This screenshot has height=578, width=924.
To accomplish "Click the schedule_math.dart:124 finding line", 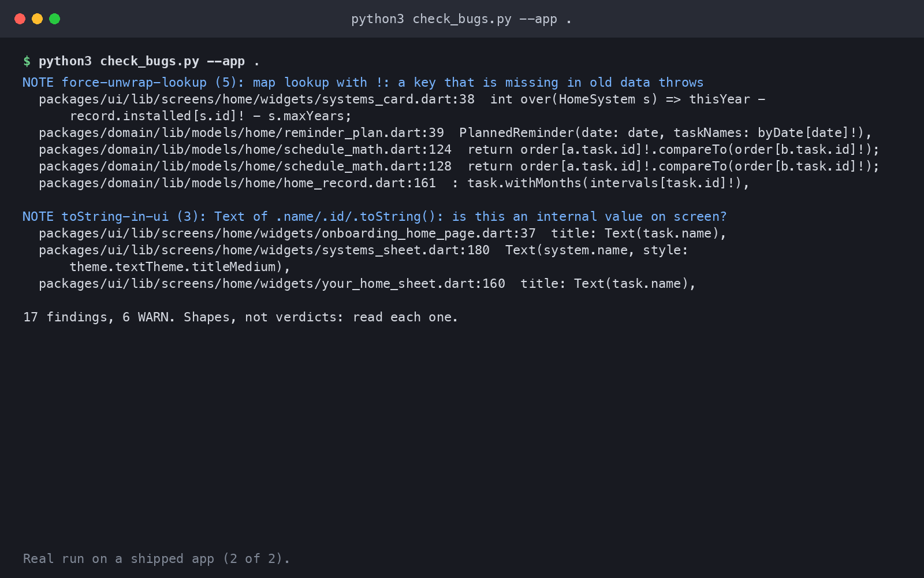I will point(459,150).
